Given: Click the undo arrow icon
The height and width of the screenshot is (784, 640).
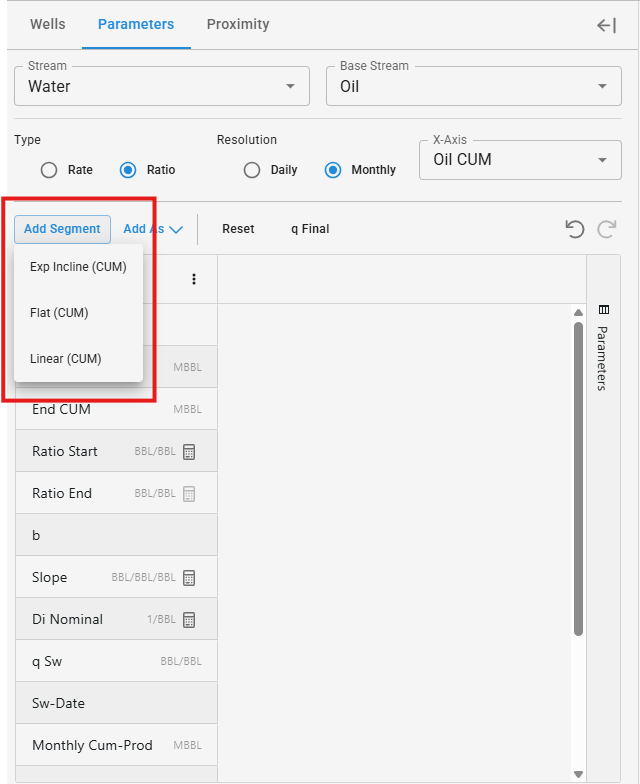Looking at the screenshot, I should pyautogui.click(x=574, y=229).
